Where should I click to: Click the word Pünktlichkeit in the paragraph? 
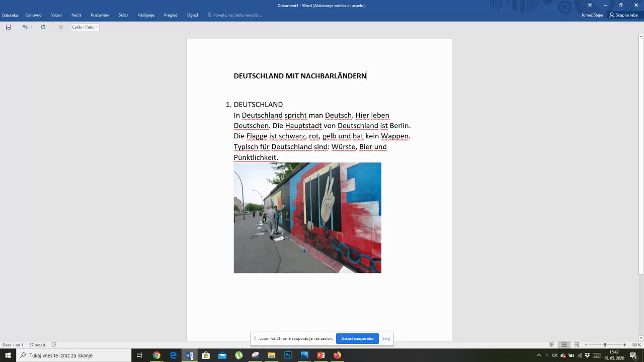256,157
